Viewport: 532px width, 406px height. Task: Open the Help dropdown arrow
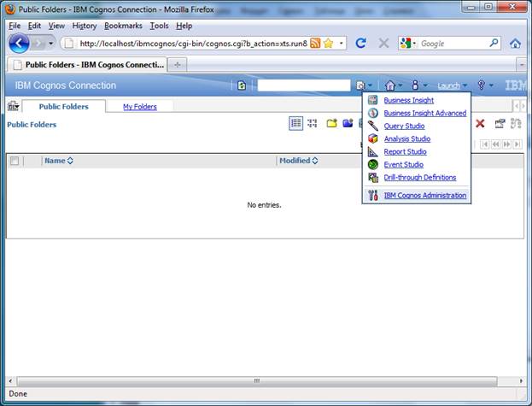point(491,85)
